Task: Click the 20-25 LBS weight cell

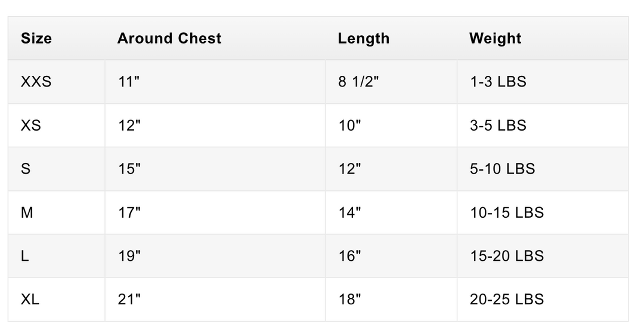Action: coord(543,300)
